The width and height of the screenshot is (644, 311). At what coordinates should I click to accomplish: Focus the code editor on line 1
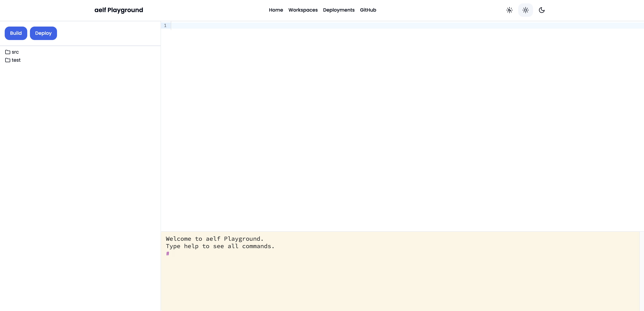[407, 26]
